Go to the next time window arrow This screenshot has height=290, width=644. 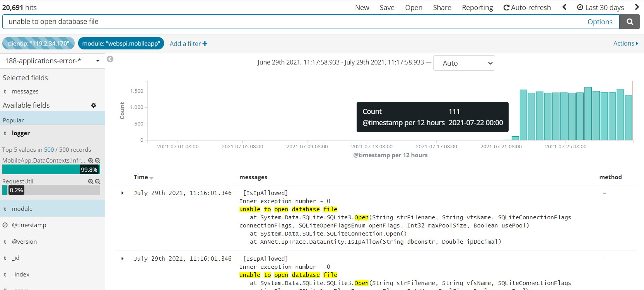[637, 7]
